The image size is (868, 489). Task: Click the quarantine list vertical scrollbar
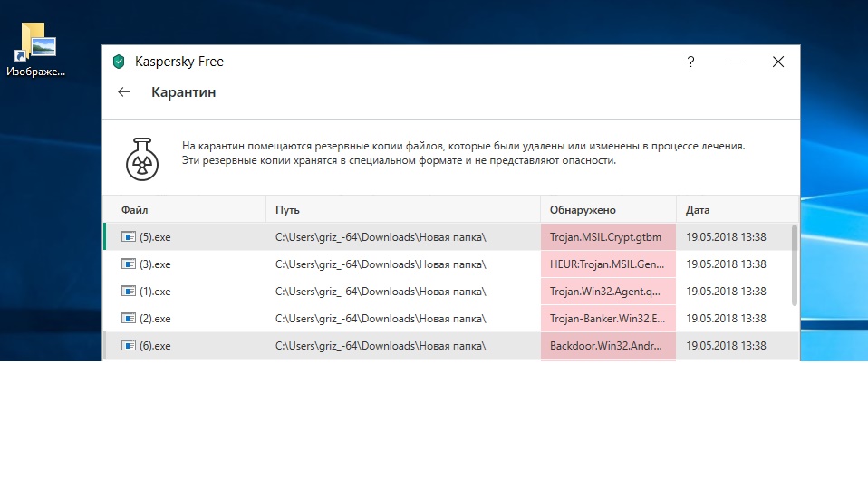pyautogui.click(x=795, y=265)
